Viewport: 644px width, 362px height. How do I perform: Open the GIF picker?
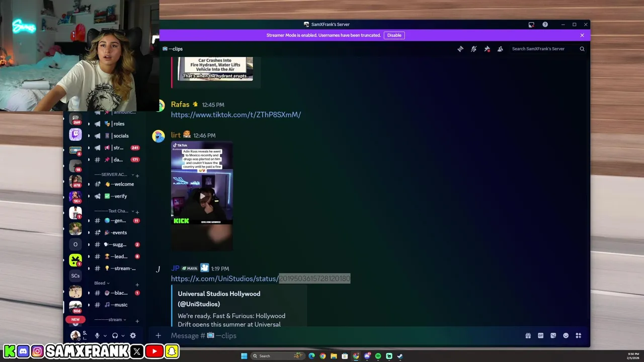[540, 335]
